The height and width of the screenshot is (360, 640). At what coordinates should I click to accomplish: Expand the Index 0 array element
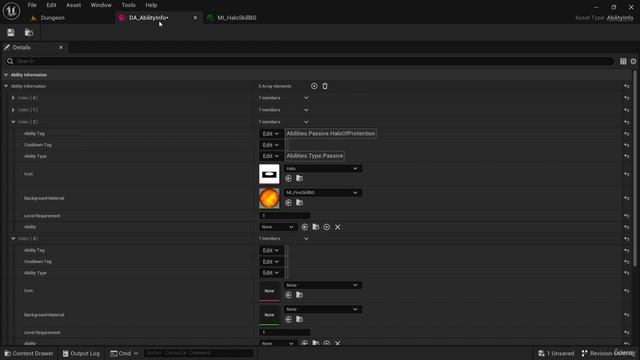click(x=13, y=98)
